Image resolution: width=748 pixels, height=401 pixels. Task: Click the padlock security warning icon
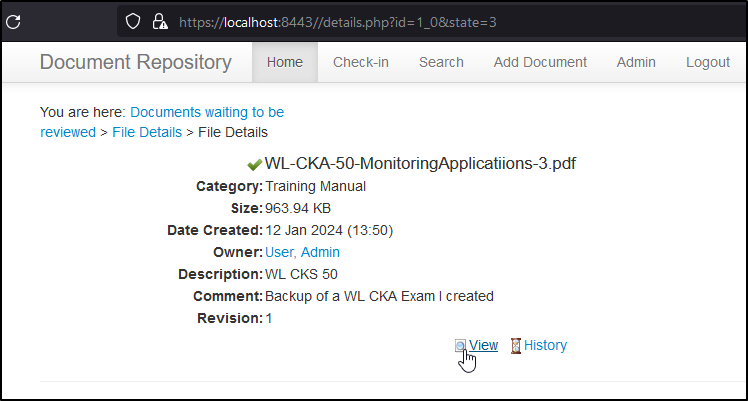pos(160,21)
